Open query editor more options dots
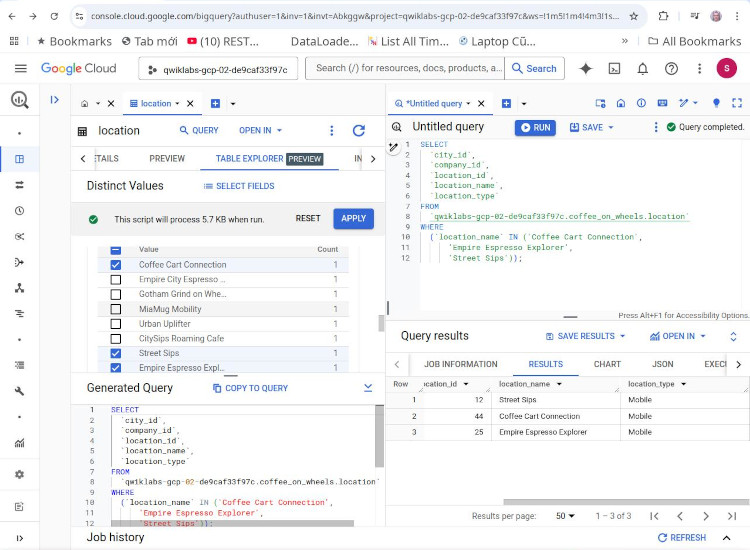 (x=656, y=127)
